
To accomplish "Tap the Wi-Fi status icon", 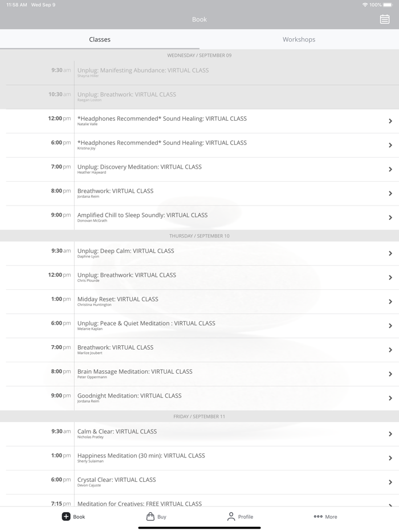I will coord(365,5).
